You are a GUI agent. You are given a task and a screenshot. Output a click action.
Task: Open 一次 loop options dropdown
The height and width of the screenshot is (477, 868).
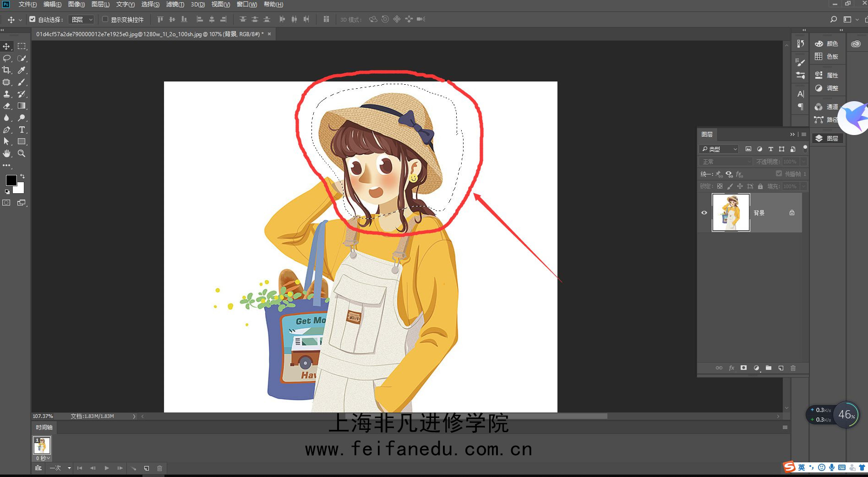[x=60, y=468]
